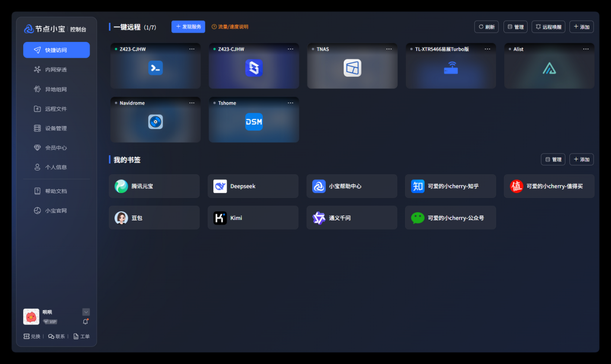611x364 pixels.
Task: Expand the Navidrome card options menu
Action: tap(192, 103)
